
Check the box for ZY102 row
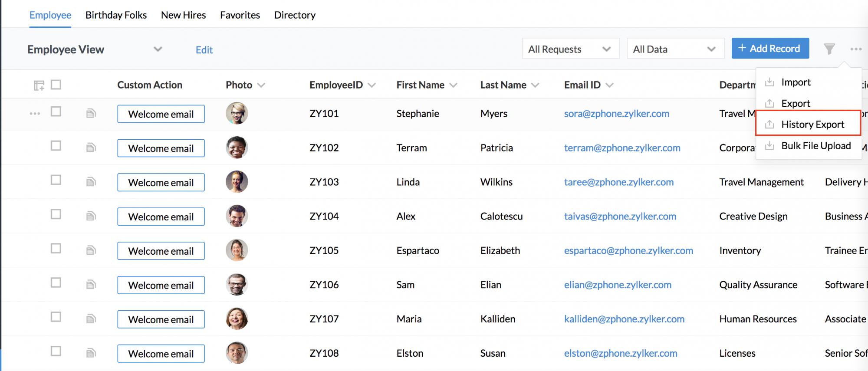coord(56,145)
